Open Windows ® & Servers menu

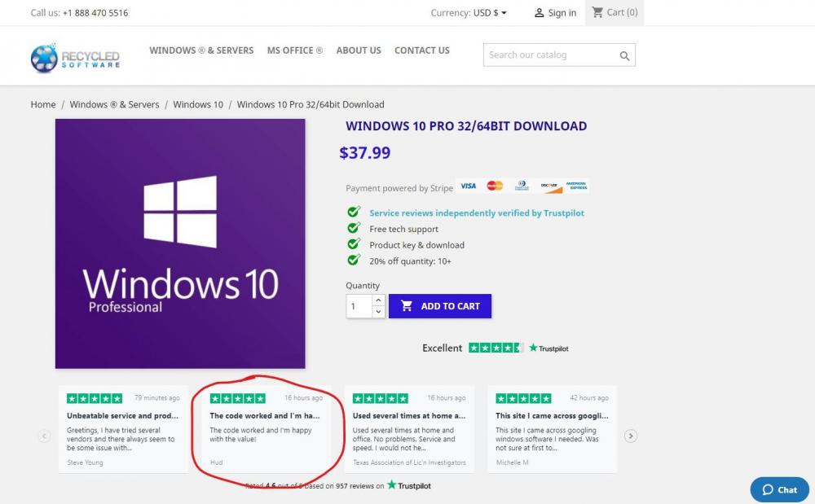coord(201,50)
